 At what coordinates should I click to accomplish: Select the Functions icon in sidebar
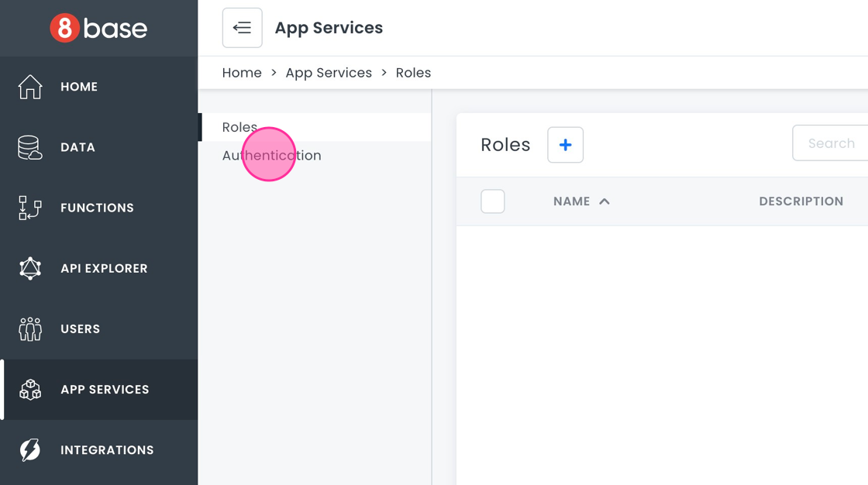coord(30,208)
